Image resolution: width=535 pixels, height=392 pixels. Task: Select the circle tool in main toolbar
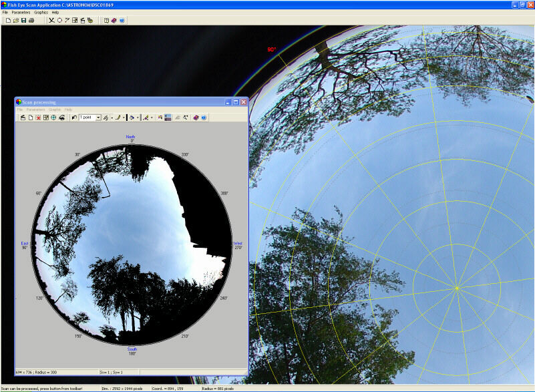point(59,21)
